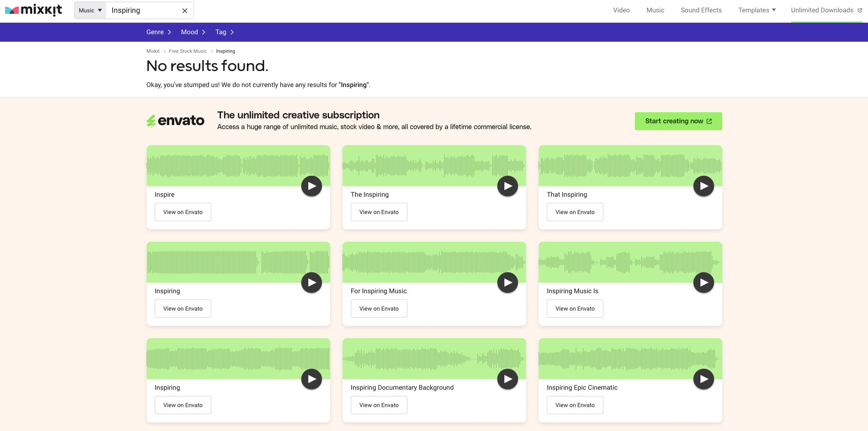View For Inspiring Music on Envato
868x431 pixels.
(x=379, y=309)
